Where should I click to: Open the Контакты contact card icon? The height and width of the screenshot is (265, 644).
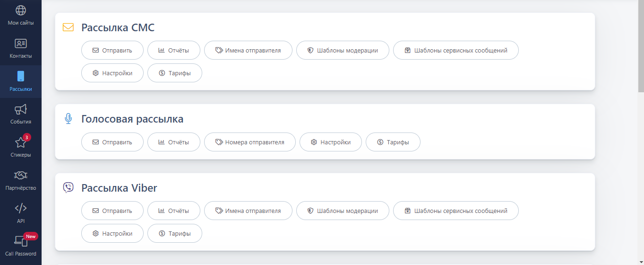pos(21,44)
